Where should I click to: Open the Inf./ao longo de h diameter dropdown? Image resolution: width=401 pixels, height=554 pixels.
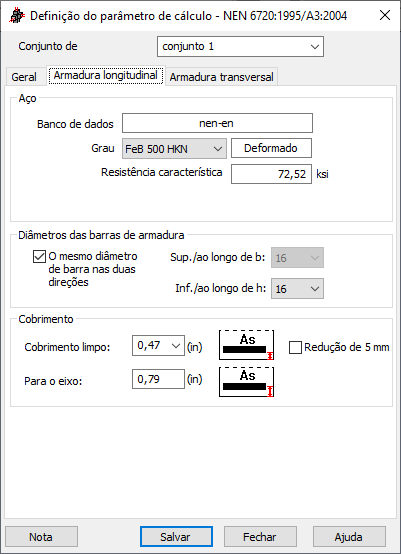(297, 289)
